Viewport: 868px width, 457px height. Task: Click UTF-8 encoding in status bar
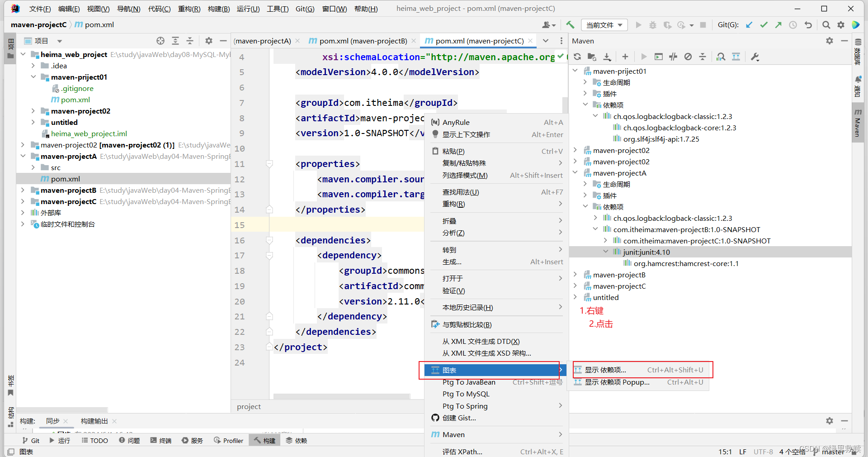tap(763, 452)
